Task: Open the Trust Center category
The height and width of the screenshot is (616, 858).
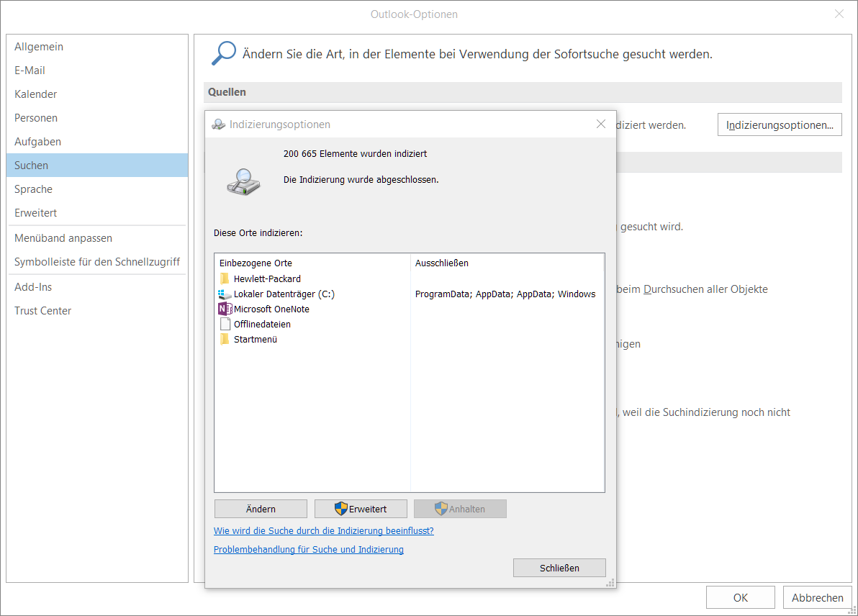Action: coord(43,311)
